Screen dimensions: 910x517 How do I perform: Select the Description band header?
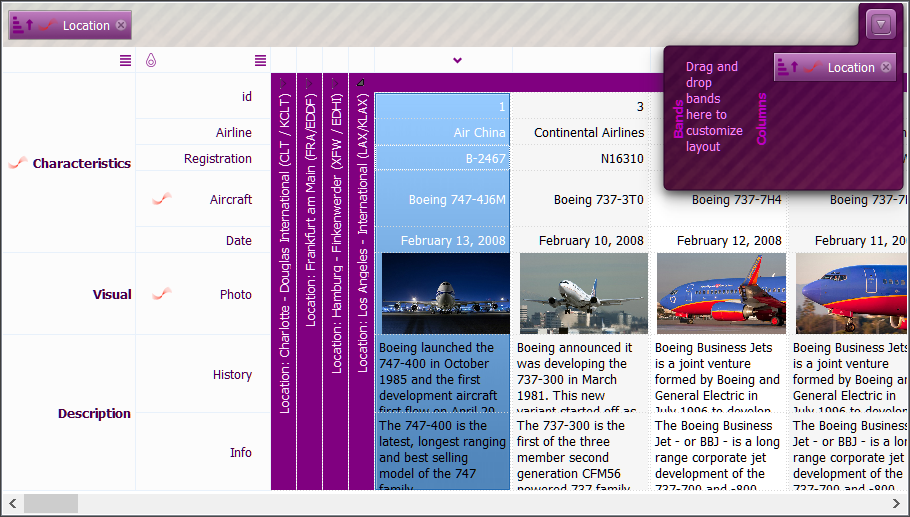(x=94, y=414)
